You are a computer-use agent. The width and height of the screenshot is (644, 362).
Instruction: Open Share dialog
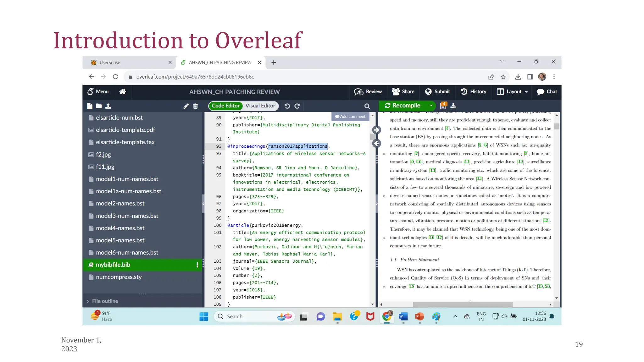(x=403, y=91)
